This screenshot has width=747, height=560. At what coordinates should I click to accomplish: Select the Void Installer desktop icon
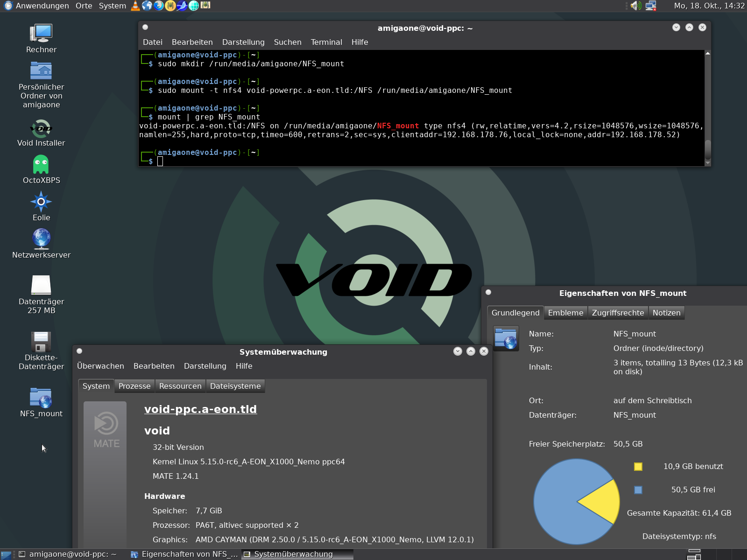tap(41, 133)
